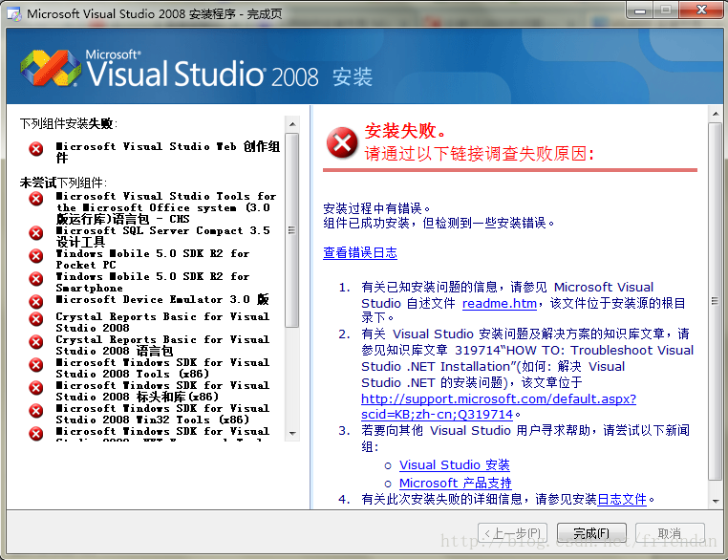Select Windows Mobile 5.0 SDK R2 for Pocket PC
This screenshot has width=728, height=560.
click(152, 259)
